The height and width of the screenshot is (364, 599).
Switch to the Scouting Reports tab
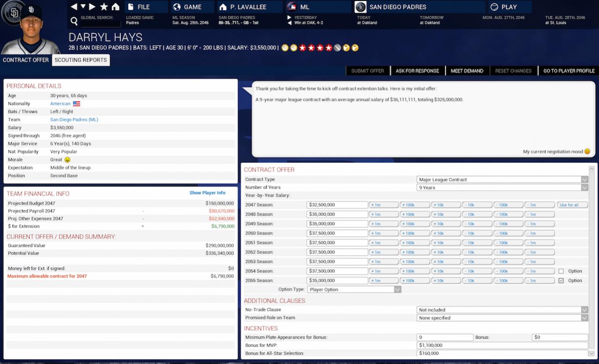coord(81,60)
